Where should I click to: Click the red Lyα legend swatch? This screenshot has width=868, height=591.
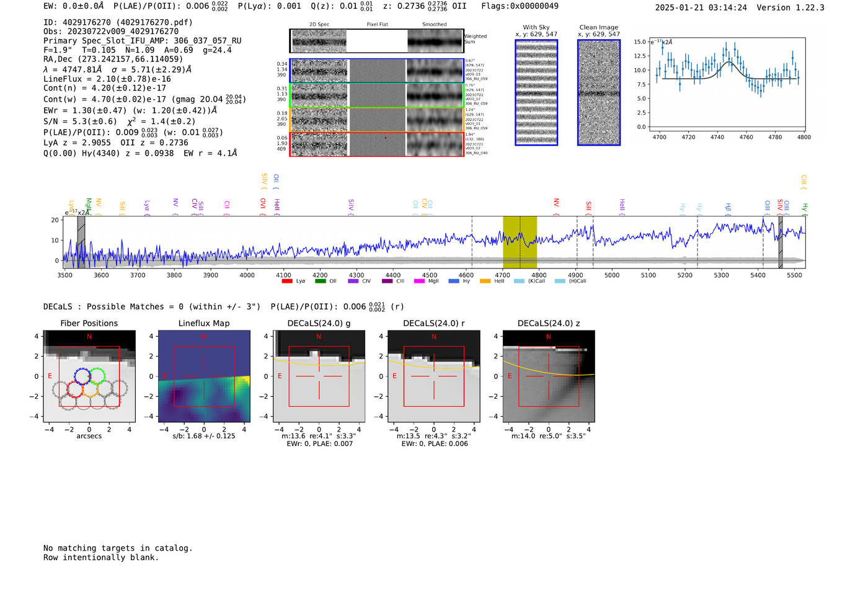(286, 282)
